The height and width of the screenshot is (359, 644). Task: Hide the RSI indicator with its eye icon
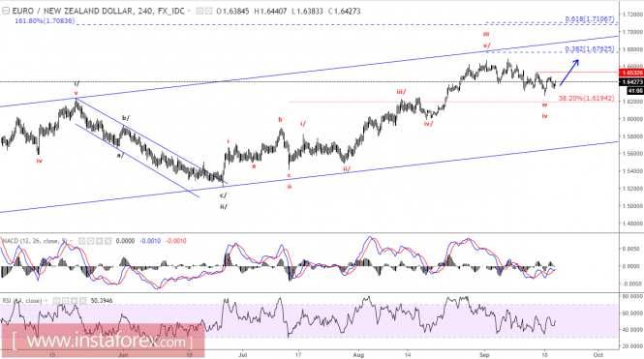(x=57, y=301)
